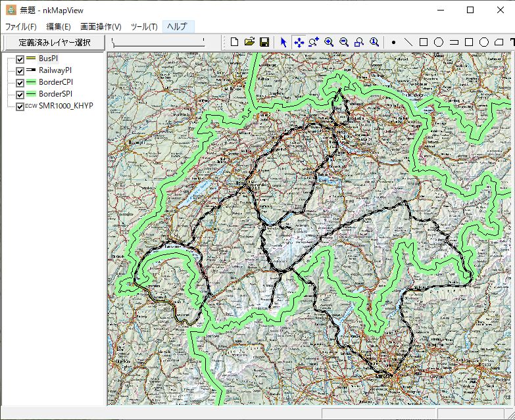
Task: Select the arrow pointer tool
Action: pyautogui.click(x=284, y=42)
